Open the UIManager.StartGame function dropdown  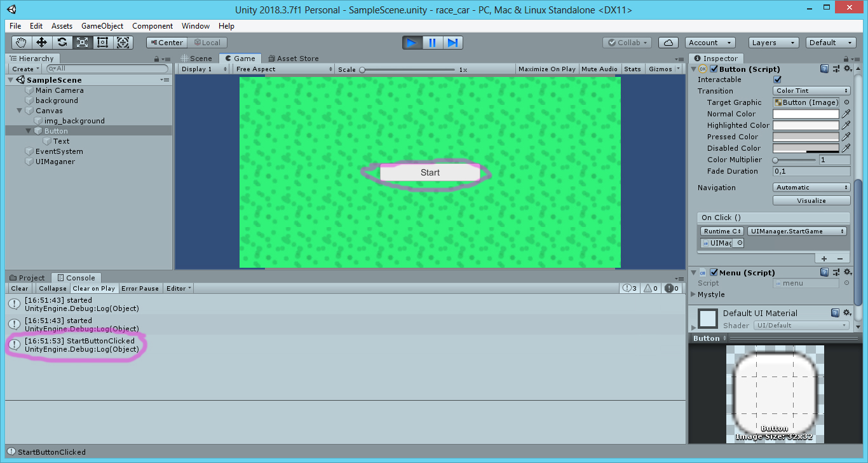[x=797, y=231]
